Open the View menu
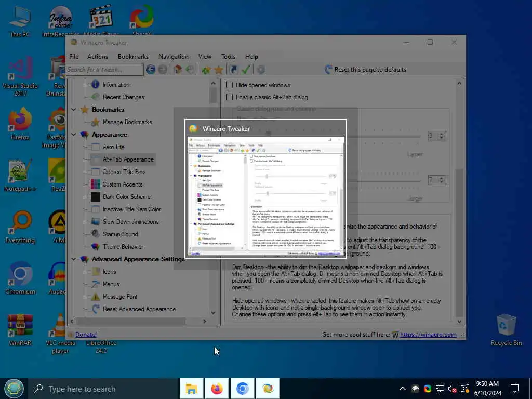The width and height of the screenshot is (532, 399). tap(205, 57)
